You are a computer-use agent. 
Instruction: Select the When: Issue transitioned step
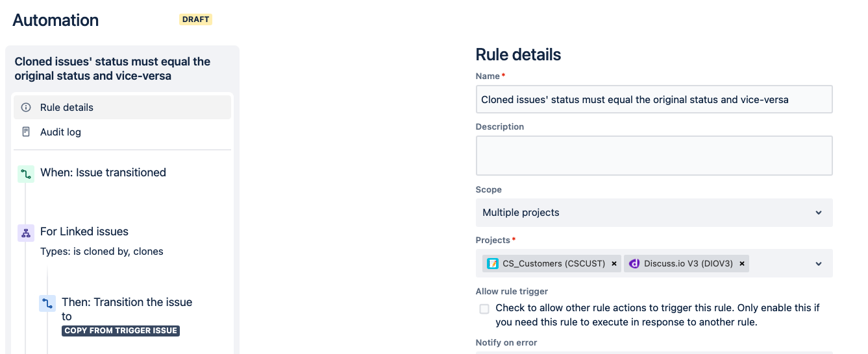coord(103,172)
